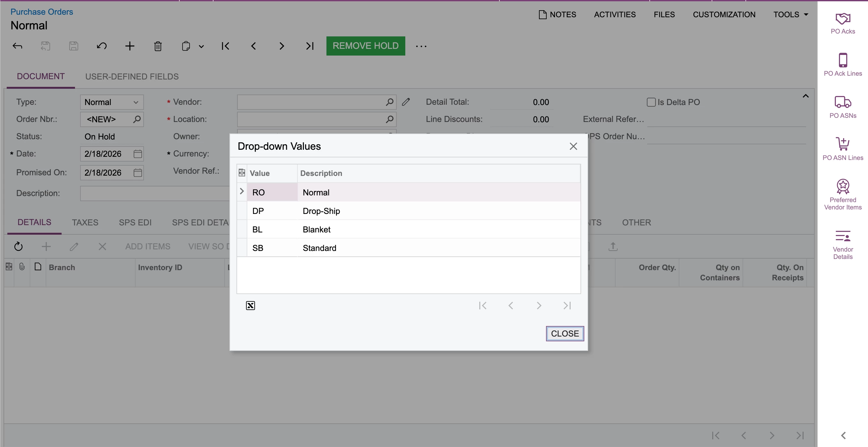This screenshot has height=447, width=868.
Task: Open the TOOLS dropdown menu
Action: coord(790,14)
